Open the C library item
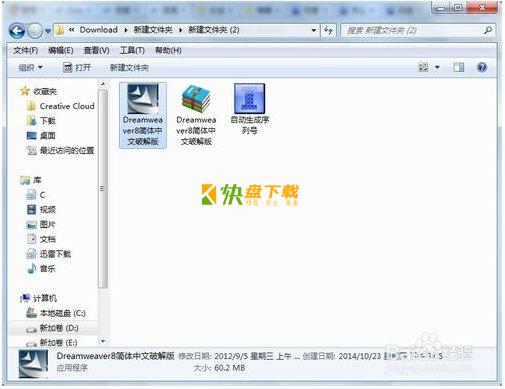The image size is (505, 389). (x=36, y=195)
